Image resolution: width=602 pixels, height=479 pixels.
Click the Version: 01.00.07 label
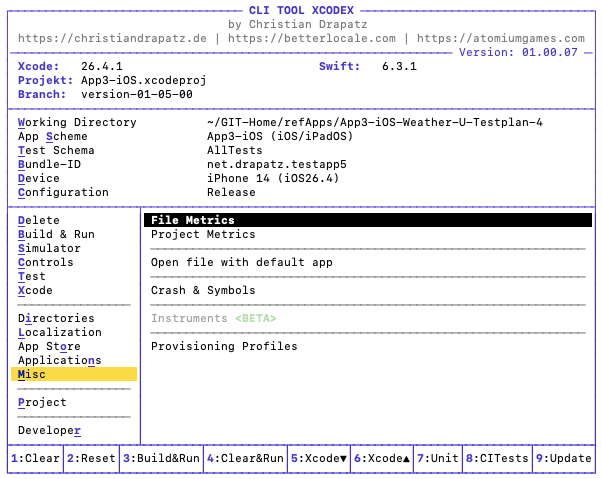518,52
